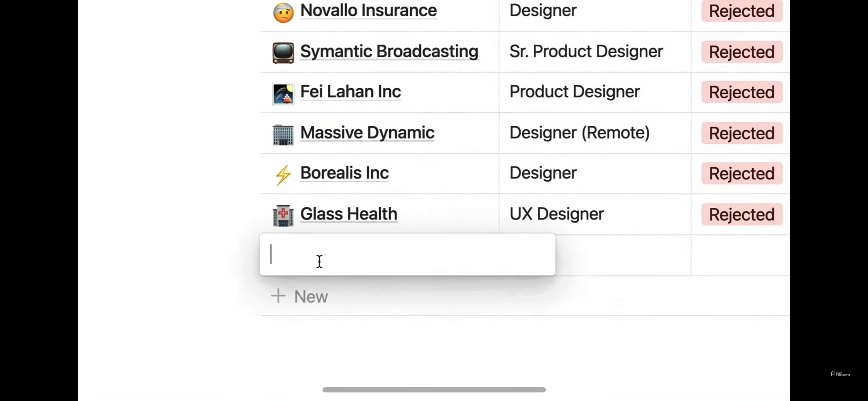Change the Rejected status for Massive Dynamic
The height and width of the screenshot is (401, 868).
(742, 133)
